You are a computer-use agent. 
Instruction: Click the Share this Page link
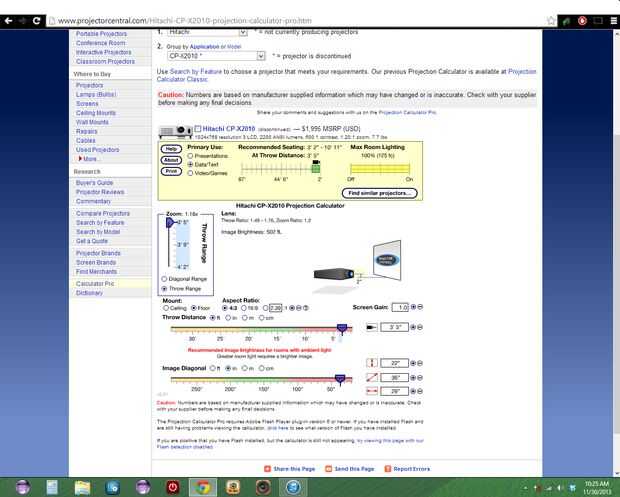[x=289, y=469]
